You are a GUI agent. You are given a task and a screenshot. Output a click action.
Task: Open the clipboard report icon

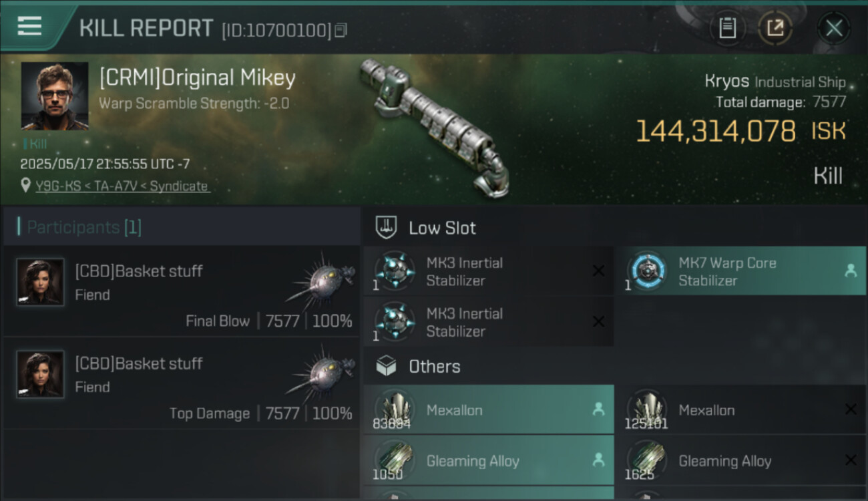[727, 28]
